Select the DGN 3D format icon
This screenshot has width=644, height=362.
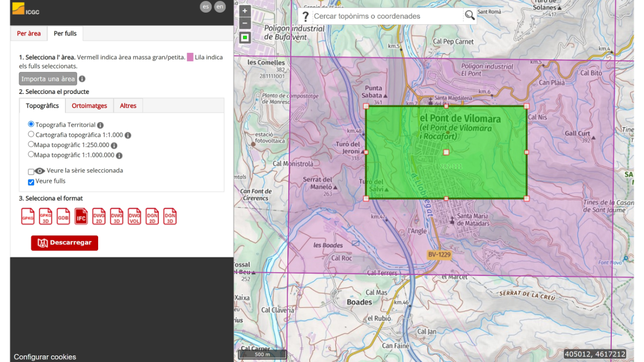[x=170, y=216]
